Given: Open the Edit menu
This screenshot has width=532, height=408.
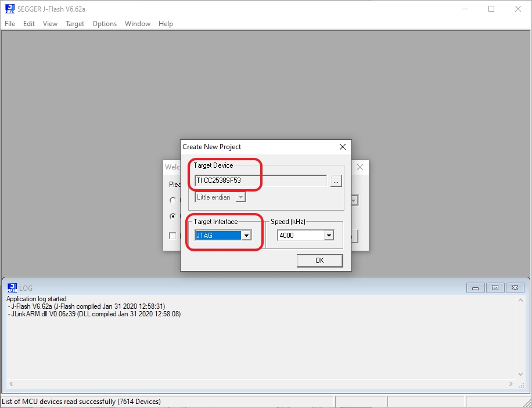Looking at the screenshot, I should tap(29, 24).
